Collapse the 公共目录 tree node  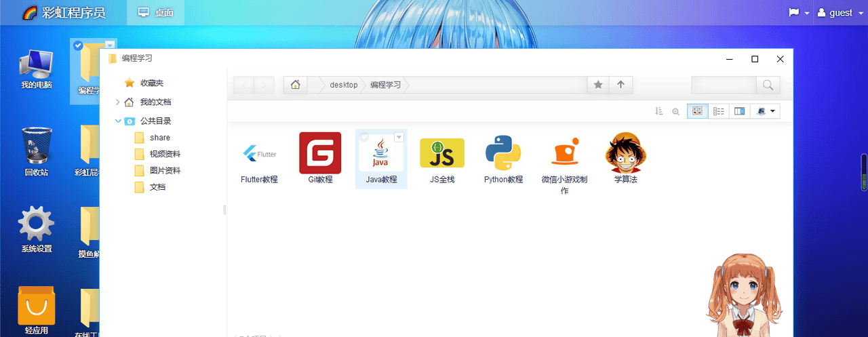click(x=118, y=121)
